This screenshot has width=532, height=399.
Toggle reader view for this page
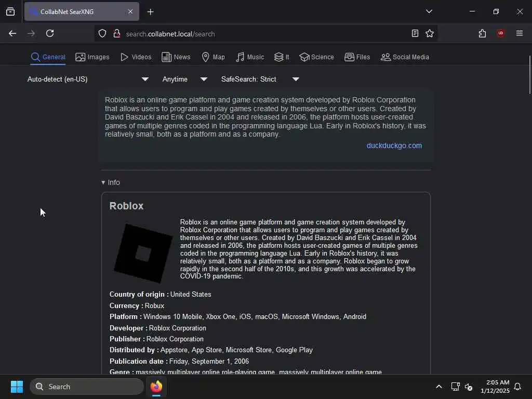(x=415, y=33)
